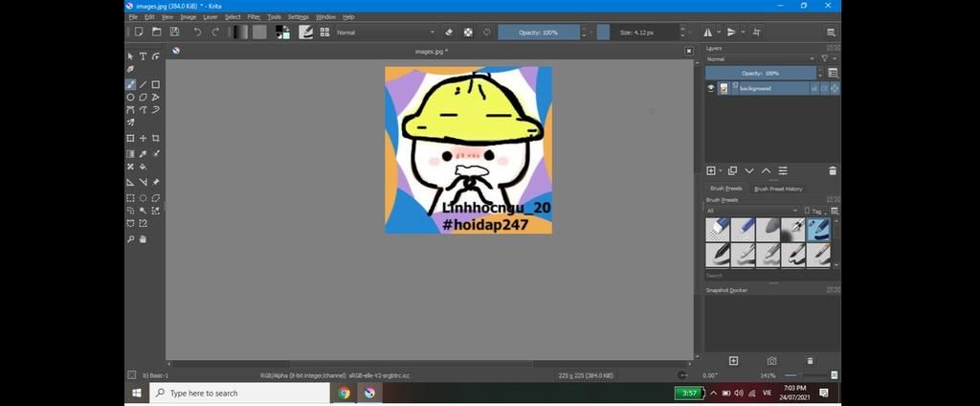Select the Text tool in the toolbox
The height and width of the screenshot is (406, 980).
[144, 56]
